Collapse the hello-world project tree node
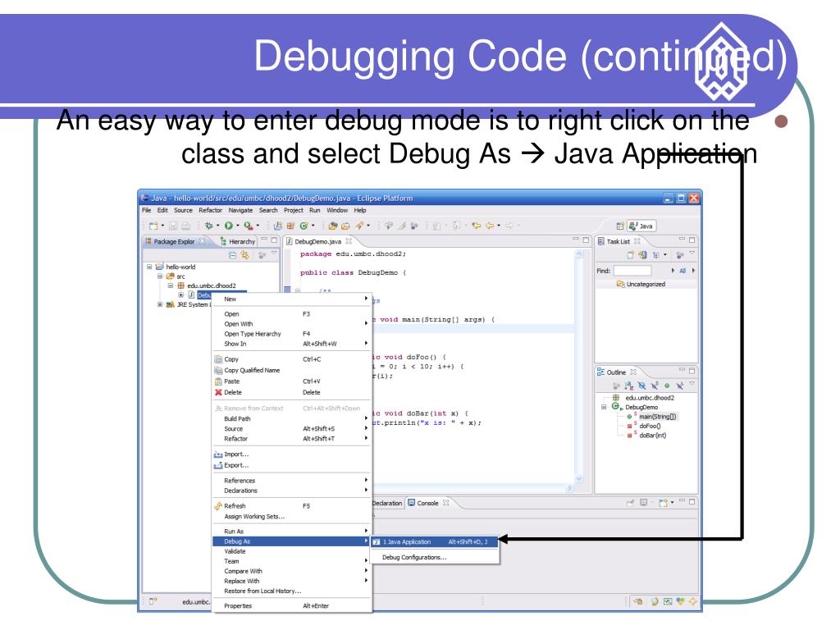 (x=149, y=267)
